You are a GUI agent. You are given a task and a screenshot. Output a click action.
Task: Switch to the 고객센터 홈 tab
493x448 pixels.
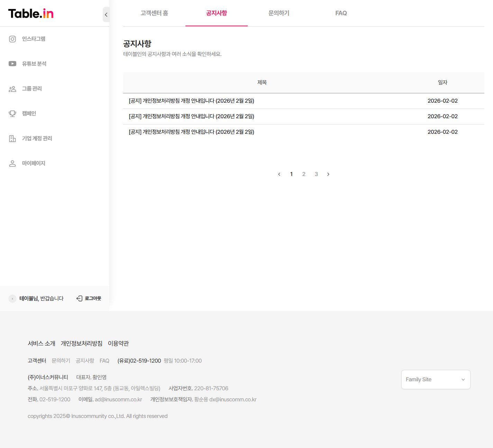pyautogui.click(x=154, y=13)
